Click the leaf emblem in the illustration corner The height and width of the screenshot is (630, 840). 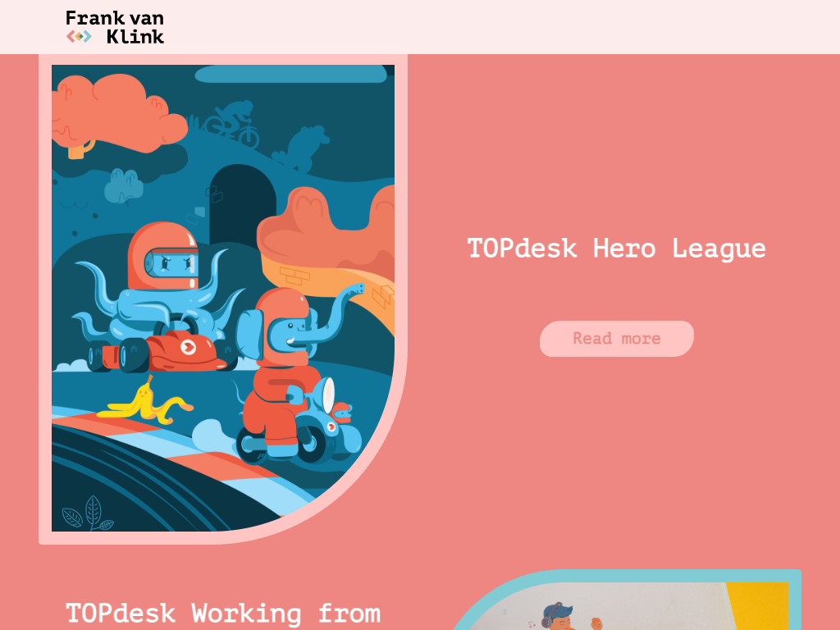(x=88, y=514)
